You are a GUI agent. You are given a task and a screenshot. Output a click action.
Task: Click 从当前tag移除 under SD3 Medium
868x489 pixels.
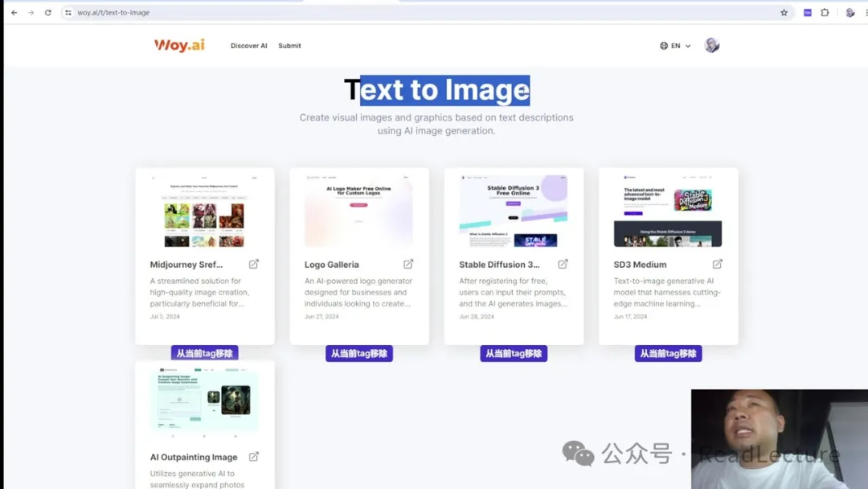(x=668, y=353)
